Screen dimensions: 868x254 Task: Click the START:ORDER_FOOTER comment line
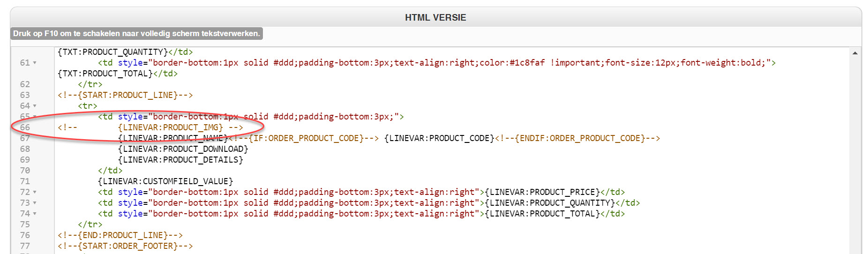point(125,246)
